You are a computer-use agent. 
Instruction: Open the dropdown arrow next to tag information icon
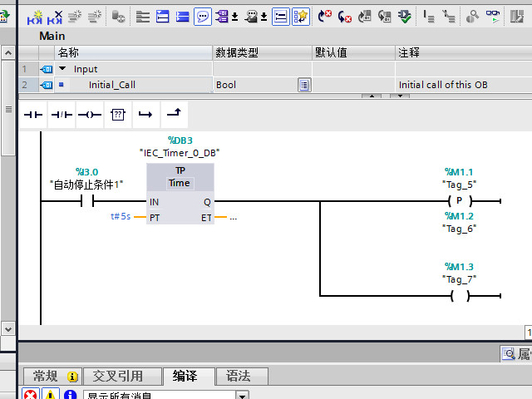point(264,17)
